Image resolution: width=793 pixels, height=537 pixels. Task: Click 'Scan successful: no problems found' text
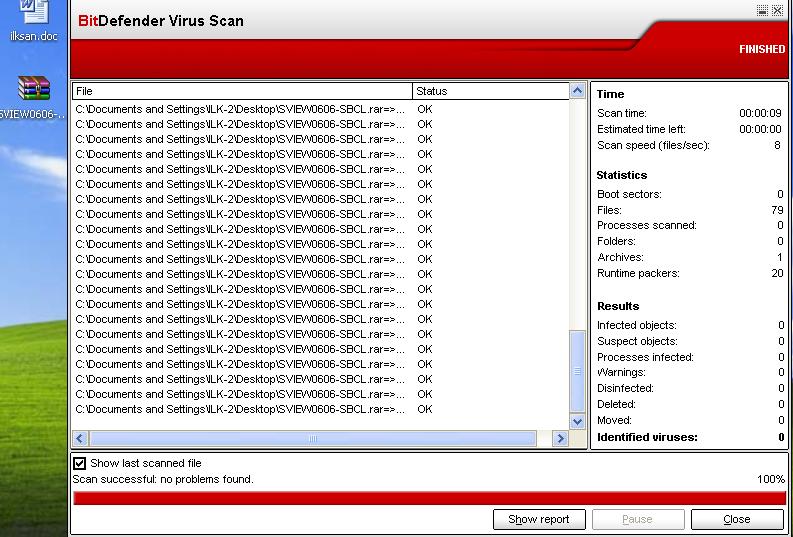(x=163, y=479)
